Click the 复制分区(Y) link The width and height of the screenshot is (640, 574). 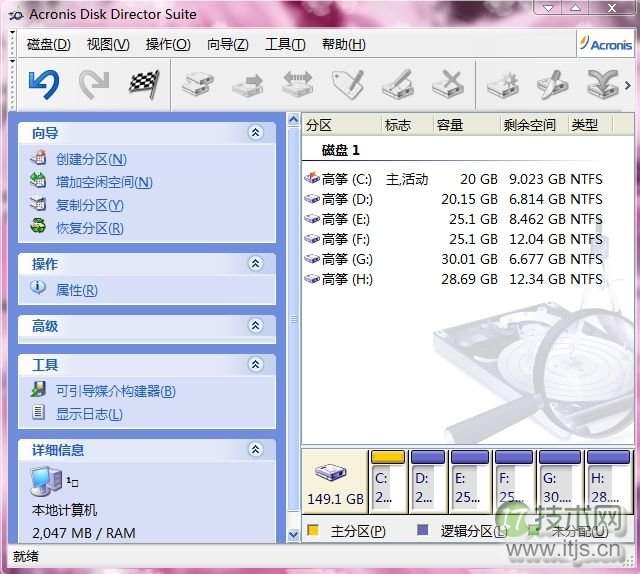click(90, 205)
